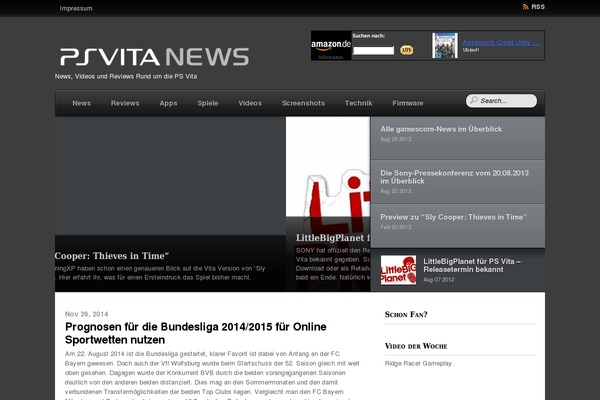
Task: Click the 'Aug 25 2013' date under gamescom entry
Action: (396, 139)
